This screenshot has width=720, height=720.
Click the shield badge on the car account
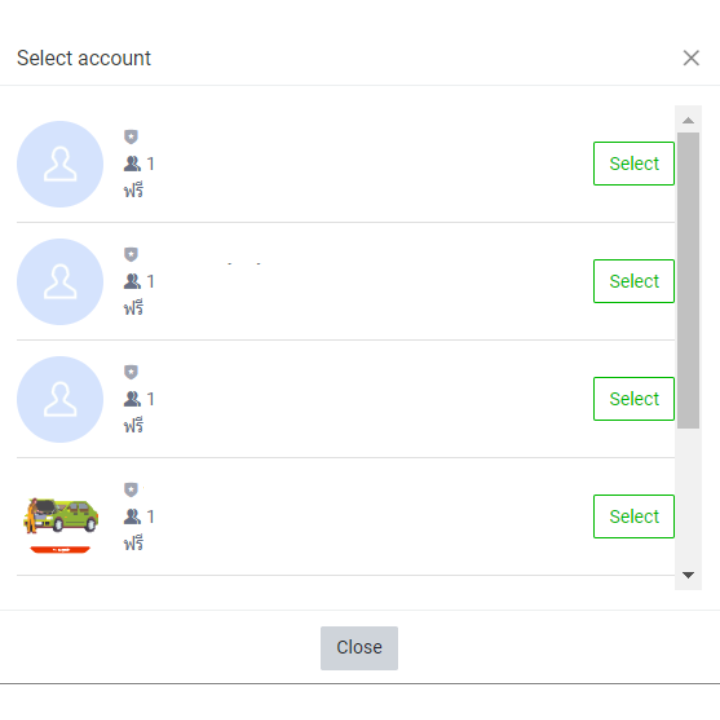click(x=131, y=490)
